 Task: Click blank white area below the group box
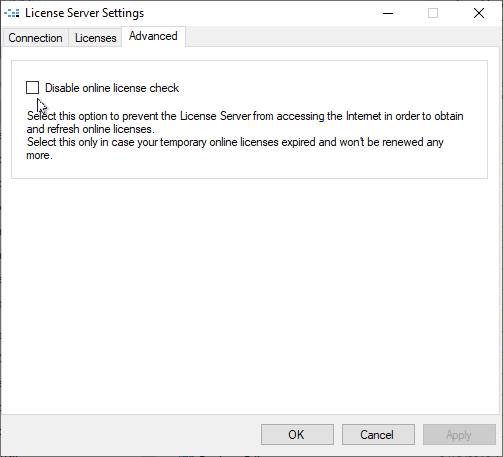[x=250, y=293]
